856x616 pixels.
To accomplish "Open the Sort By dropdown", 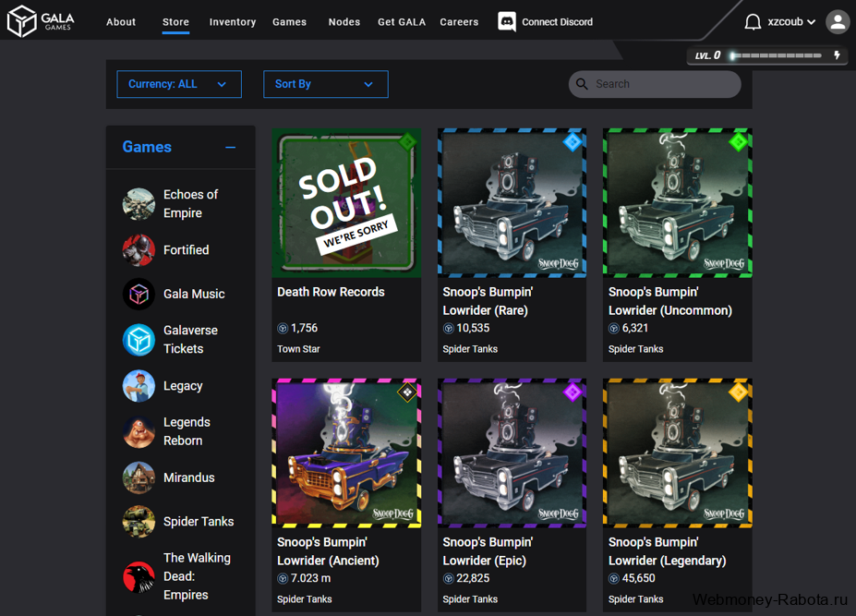I will 325,84.
